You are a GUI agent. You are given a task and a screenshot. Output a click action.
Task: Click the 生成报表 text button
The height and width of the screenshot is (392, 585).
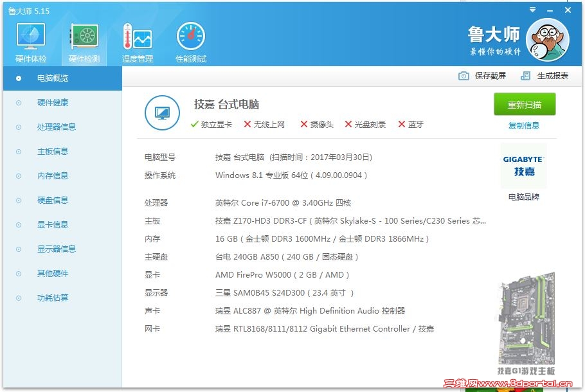click(553, 76)
